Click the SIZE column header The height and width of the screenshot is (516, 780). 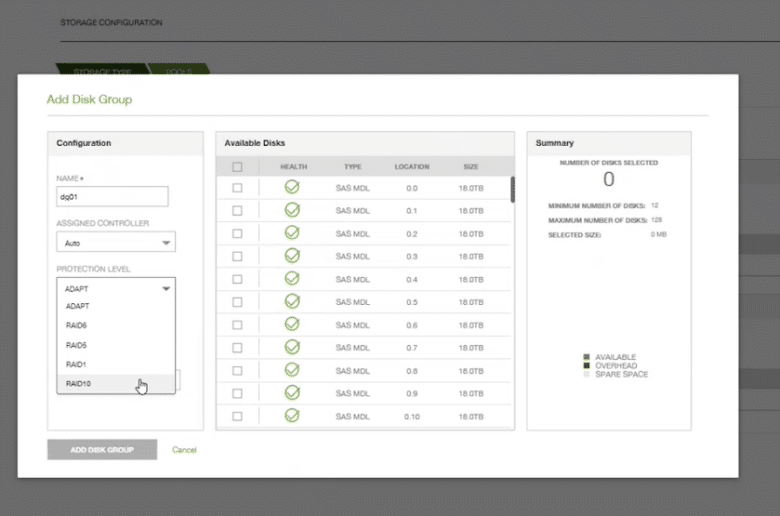471,167
